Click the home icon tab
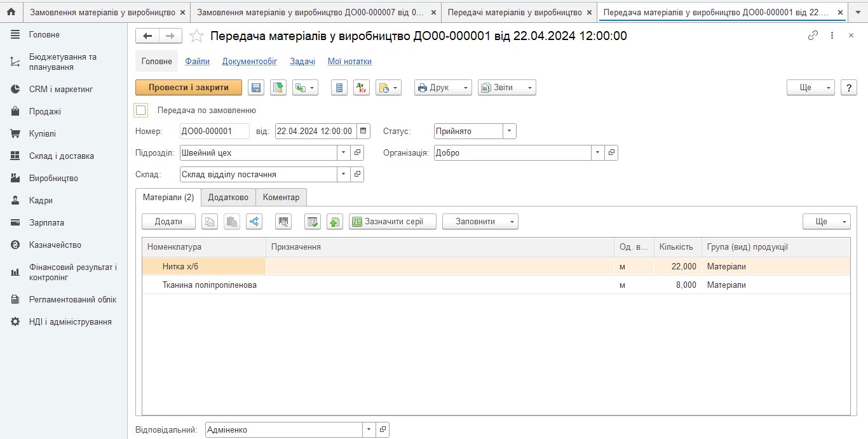This screenshot has width=868, height=439. (x=11, y=12)
